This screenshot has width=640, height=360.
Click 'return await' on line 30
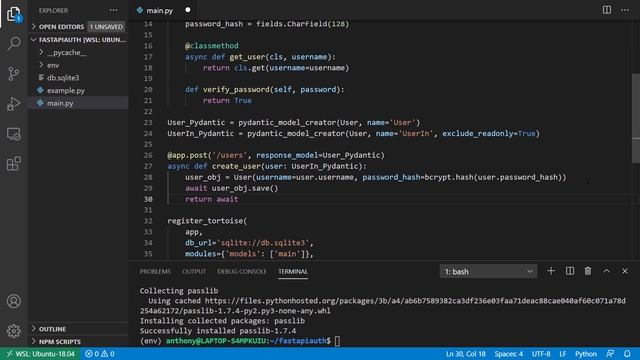[x=211, y=199]
